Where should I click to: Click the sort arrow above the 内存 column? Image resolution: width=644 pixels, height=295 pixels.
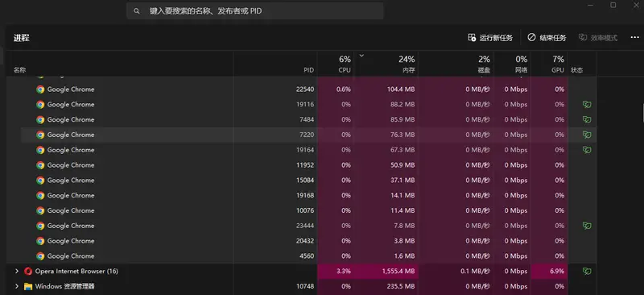(361, 56)
